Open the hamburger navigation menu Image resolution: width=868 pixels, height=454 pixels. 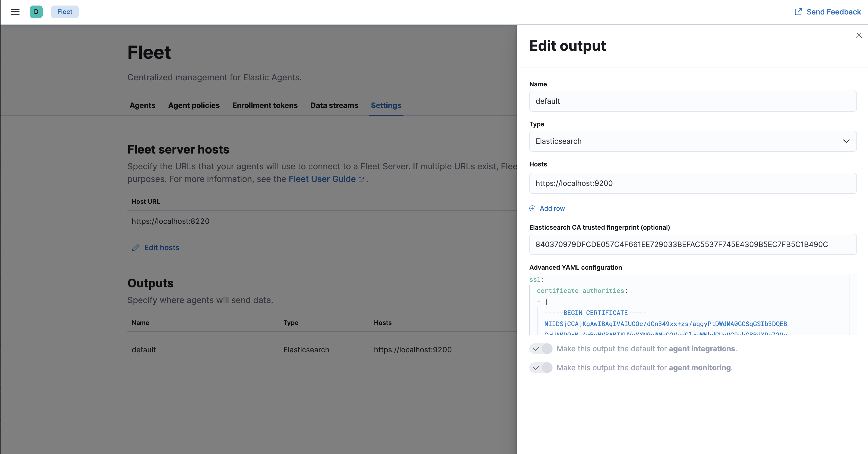pos(15,12)
